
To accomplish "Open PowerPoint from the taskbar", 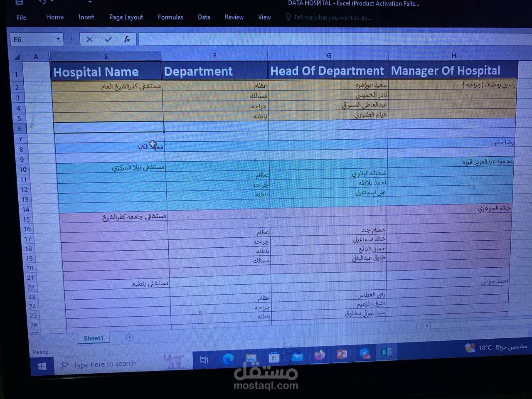I will pos(342,354).
